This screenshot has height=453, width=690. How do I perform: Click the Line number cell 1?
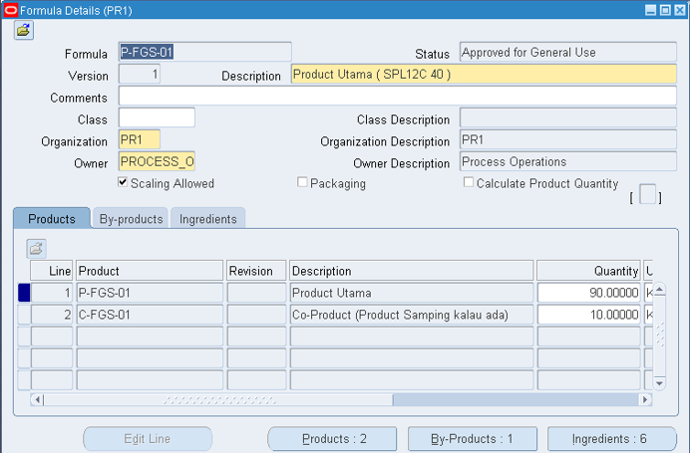(x=52, y=293)
